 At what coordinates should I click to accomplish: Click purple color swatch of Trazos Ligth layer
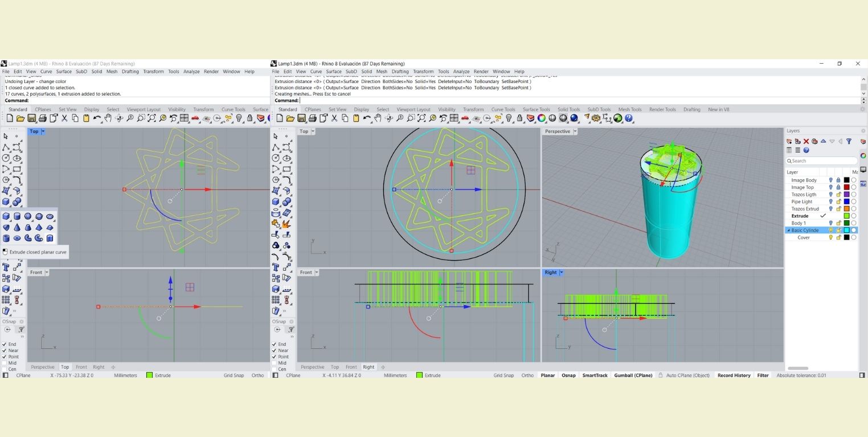pyautogui.click(x=846, y=195)
